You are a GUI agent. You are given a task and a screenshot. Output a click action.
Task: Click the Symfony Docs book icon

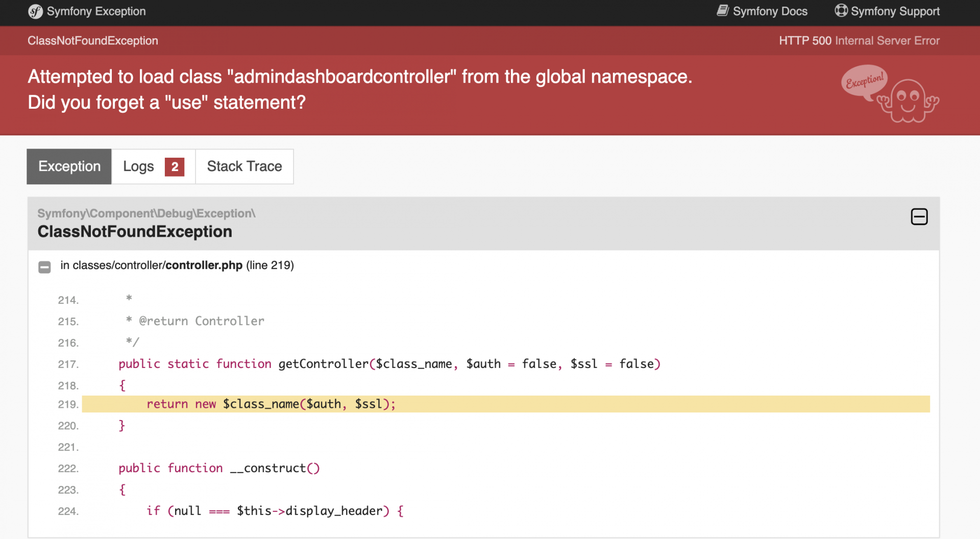click(723, 11)
